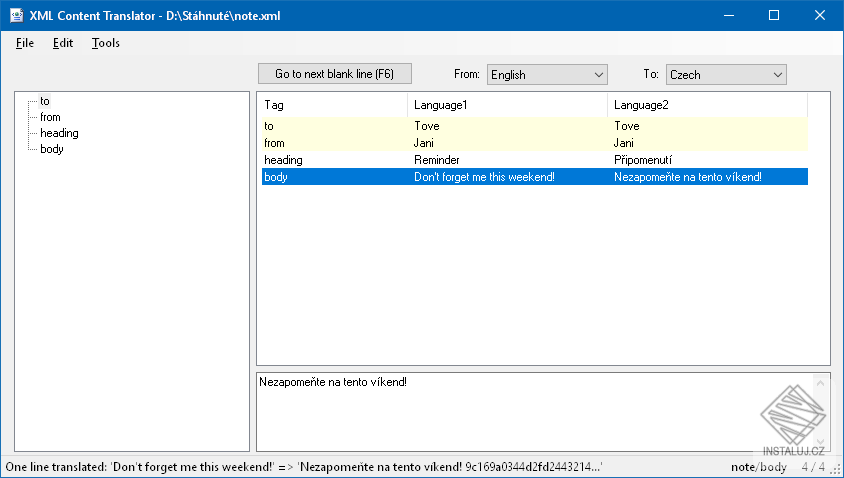Click 'note/body' path in status bar
The image size is (844, 478).
(x=758, y=467)
